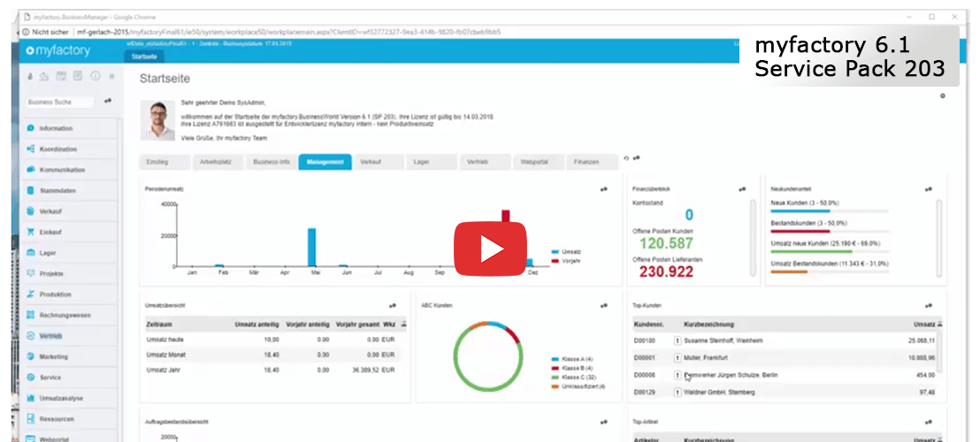Sort Top-Kunden by Umsatz column header
Image resolution: width=980 pixels, height=442 pixels.
923,324
